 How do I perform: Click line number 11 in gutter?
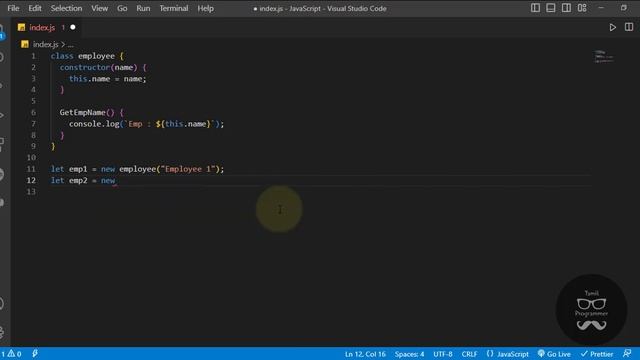(x=31, y=169)
